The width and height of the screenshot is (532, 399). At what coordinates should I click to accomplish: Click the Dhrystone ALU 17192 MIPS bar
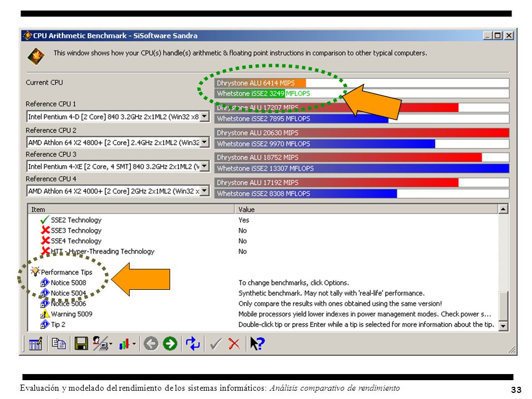(x=362, y=182)
